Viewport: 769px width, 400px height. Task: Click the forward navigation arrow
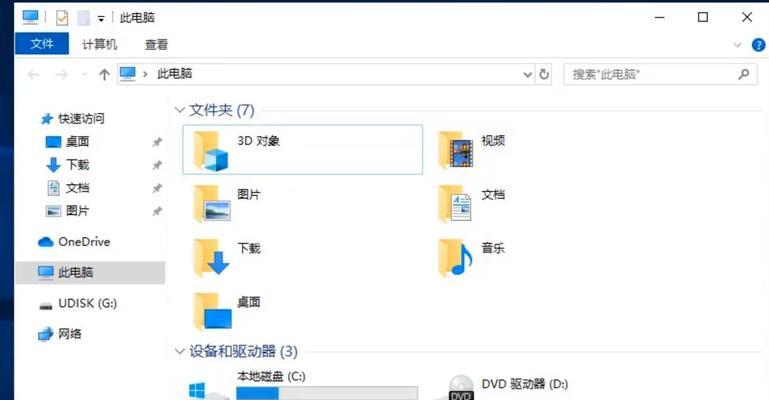[x=62, y=75]
